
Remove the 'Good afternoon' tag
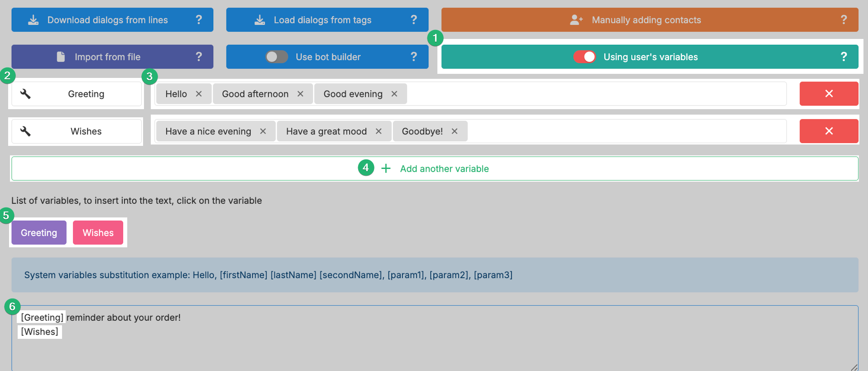click(x=300, y=94)
